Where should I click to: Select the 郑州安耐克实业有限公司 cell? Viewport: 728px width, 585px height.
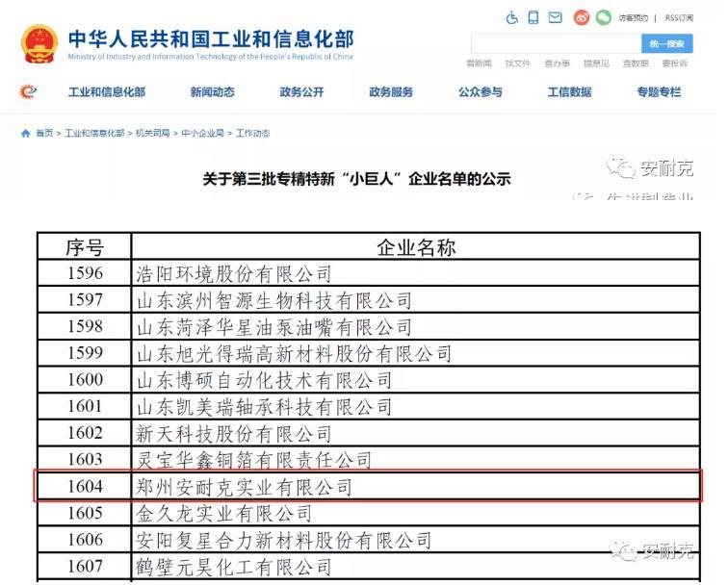pos(416,487)
